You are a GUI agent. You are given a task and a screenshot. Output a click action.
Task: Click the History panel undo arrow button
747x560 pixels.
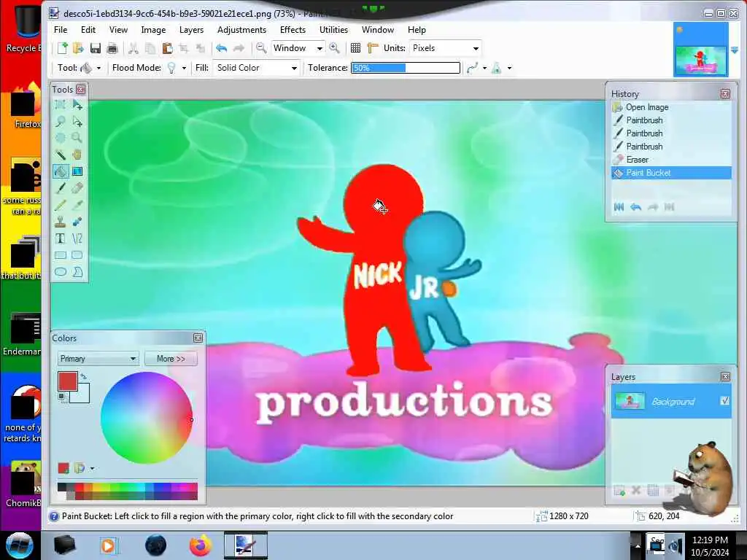(x=635, y=206)
